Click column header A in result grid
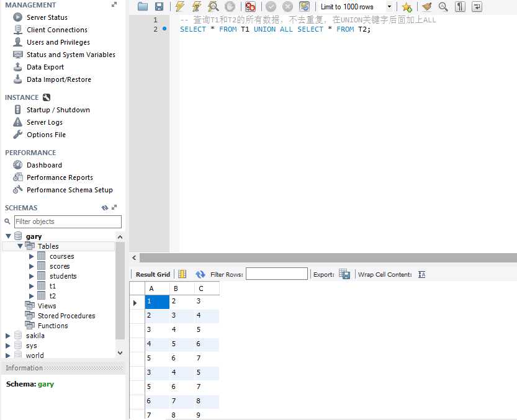The image size is (517, 420). point(157,288)
